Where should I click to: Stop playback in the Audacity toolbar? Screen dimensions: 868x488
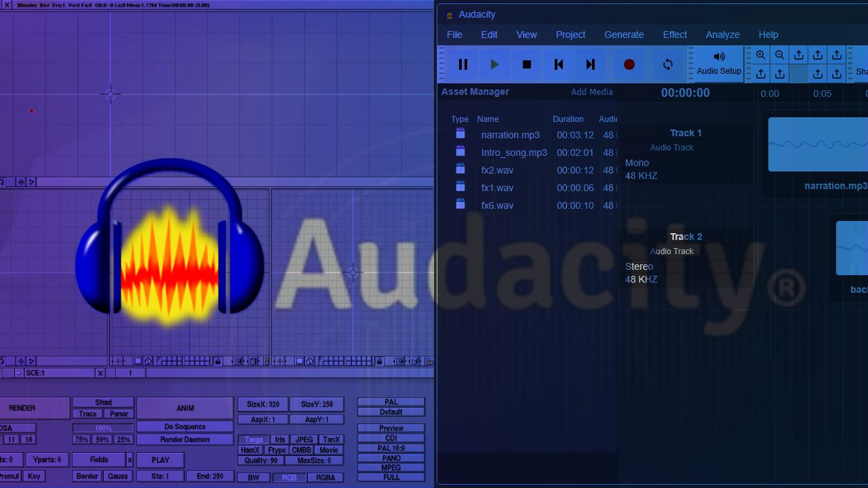pyautogui.click(x=527, y=64)
